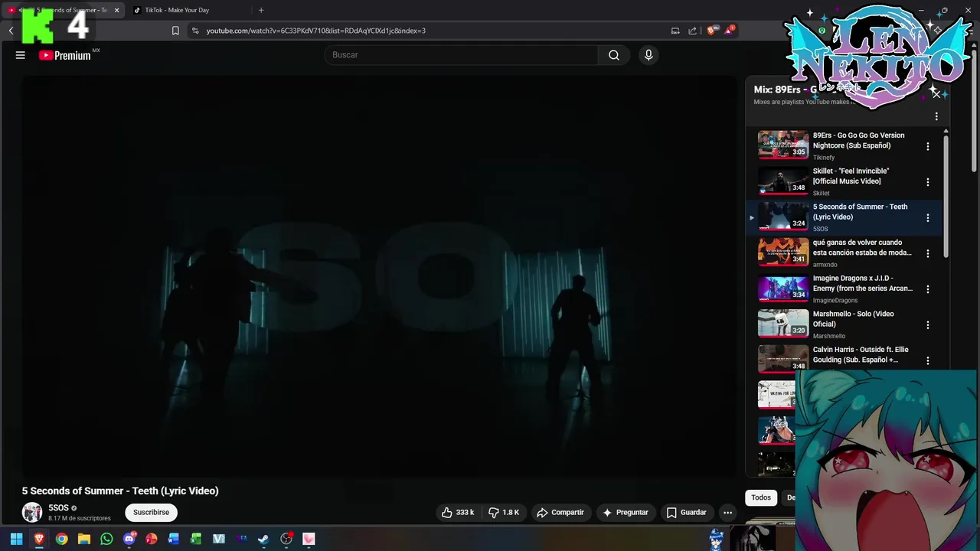The height and width of the screenshot is (551, 980).
Task: Play Skillet Feel Invincible thumbnail
Action: [783, 181]
